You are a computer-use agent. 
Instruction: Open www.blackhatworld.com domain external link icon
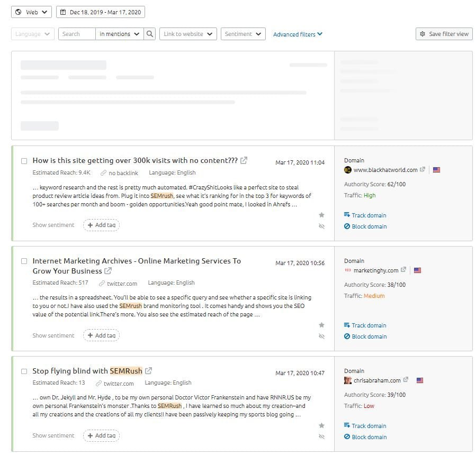(423, 169)
